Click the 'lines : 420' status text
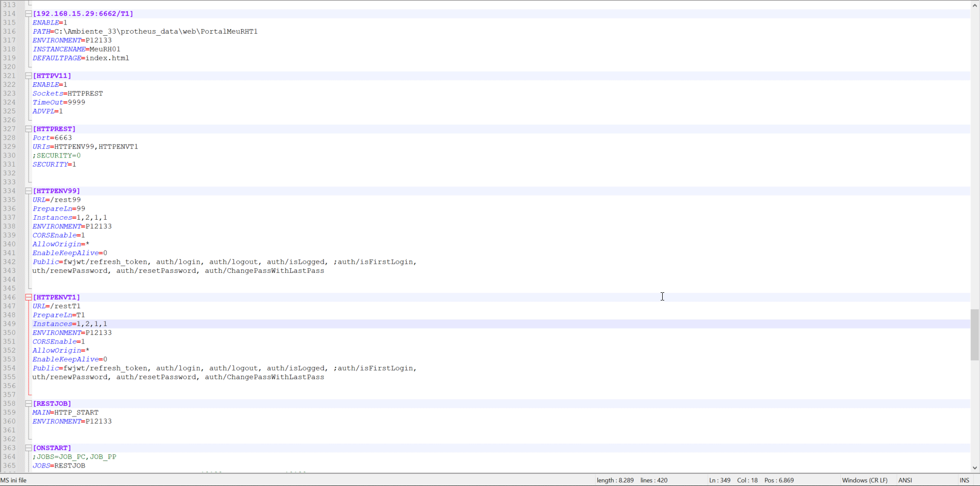The image size is (980, 486). 654,480
